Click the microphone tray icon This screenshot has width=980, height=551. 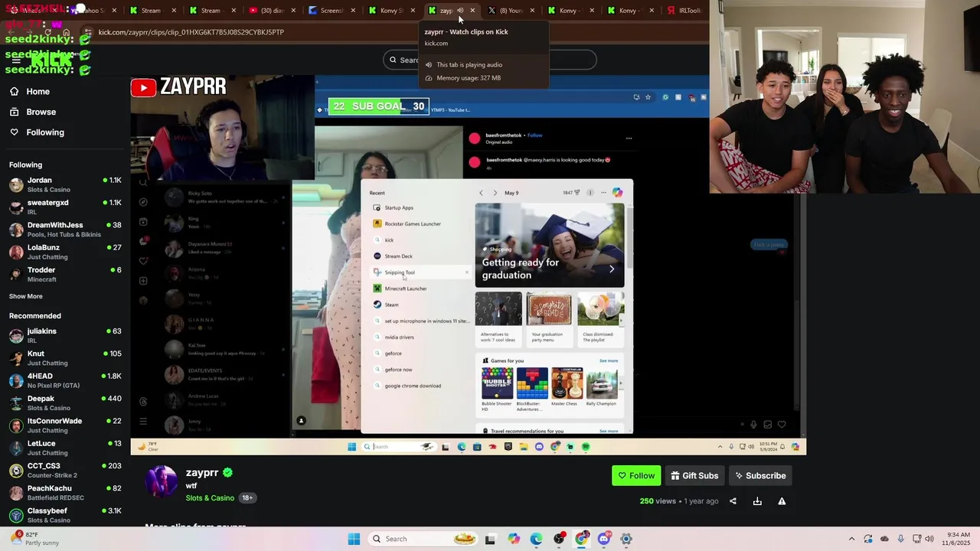[900, 539]
